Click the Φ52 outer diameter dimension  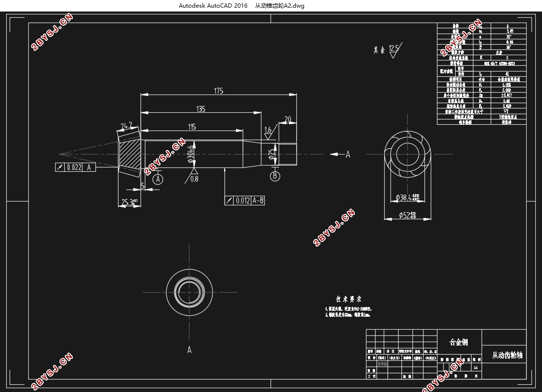pyautogui.click(x=408, y=215)
